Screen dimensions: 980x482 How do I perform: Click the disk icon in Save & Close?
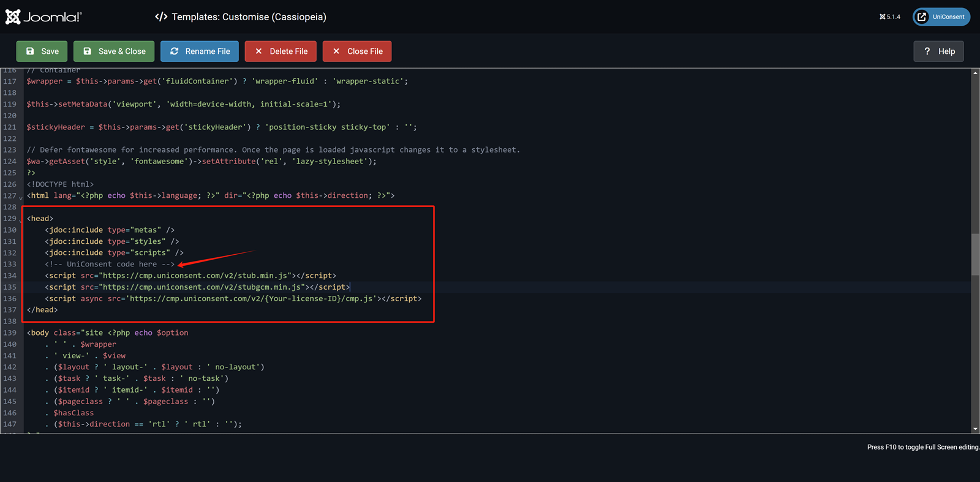[87, 51]
